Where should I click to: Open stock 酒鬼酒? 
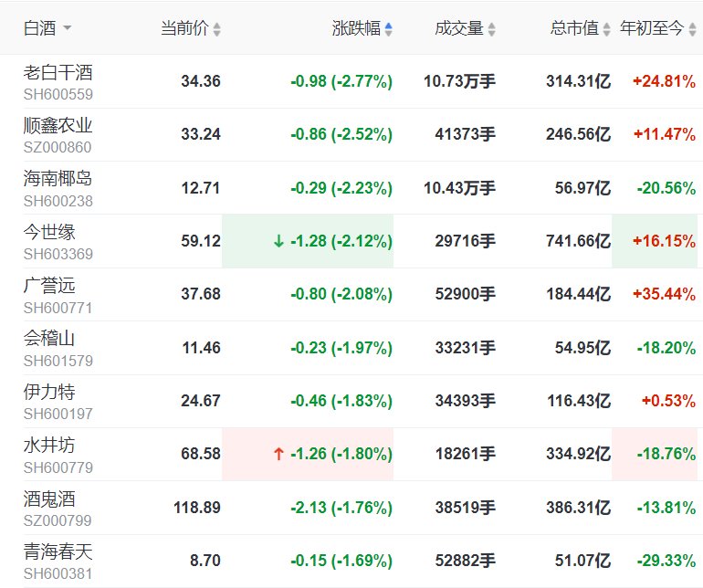[x=49, y=499]
